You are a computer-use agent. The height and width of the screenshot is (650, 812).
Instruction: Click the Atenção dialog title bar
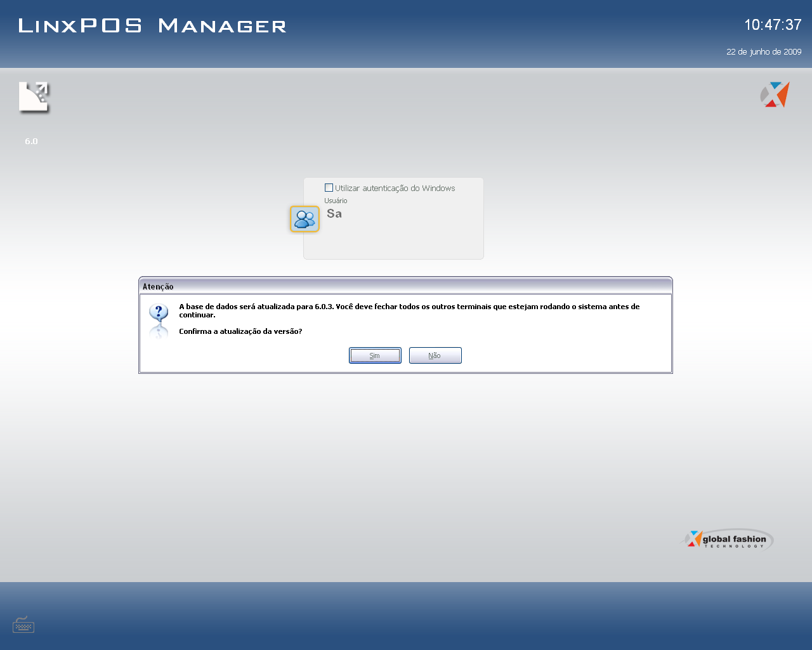coord(405,286)
